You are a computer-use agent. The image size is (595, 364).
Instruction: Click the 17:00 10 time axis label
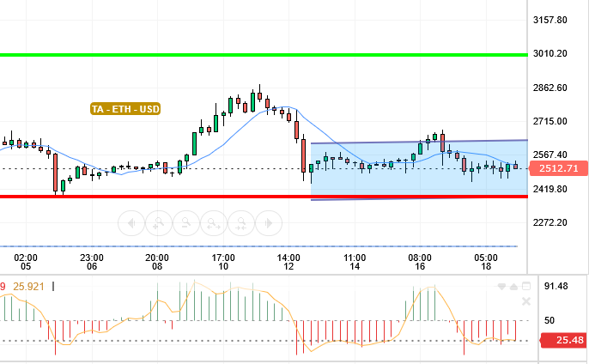point(223,263)
